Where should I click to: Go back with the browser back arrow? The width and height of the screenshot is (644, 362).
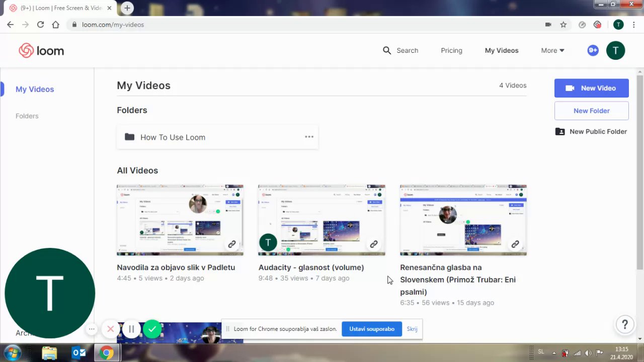pos(10,25)
